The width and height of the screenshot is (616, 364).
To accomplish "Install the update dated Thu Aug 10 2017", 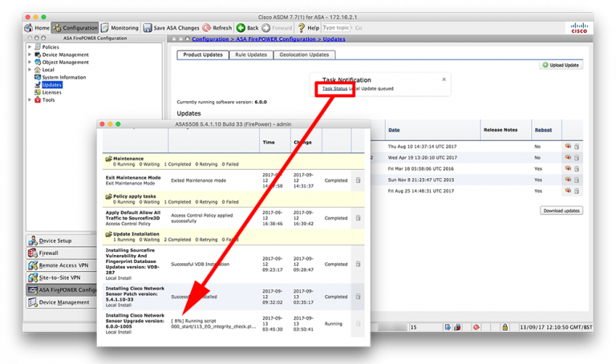I will point(568,146).
